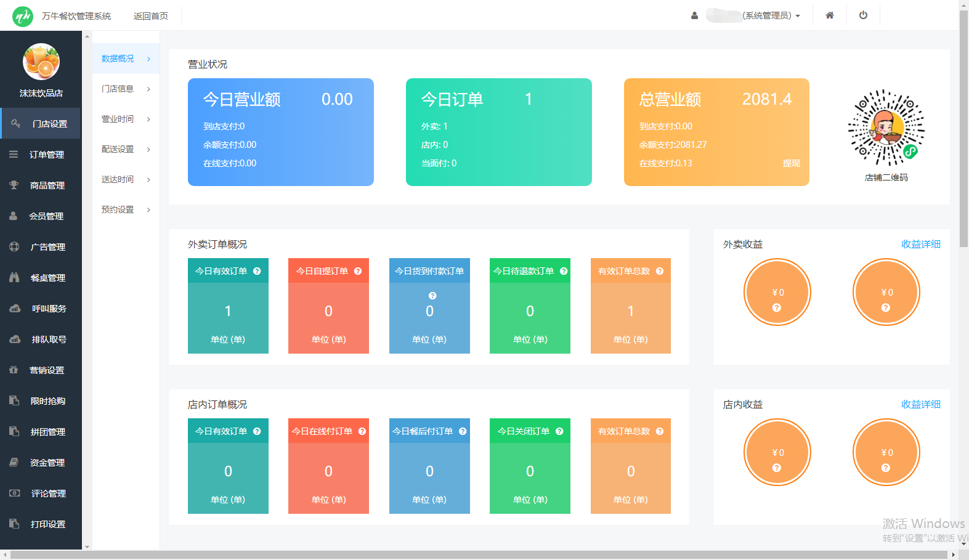
Task: Click the home icon in top bar
Action: [x=830, y=15]
